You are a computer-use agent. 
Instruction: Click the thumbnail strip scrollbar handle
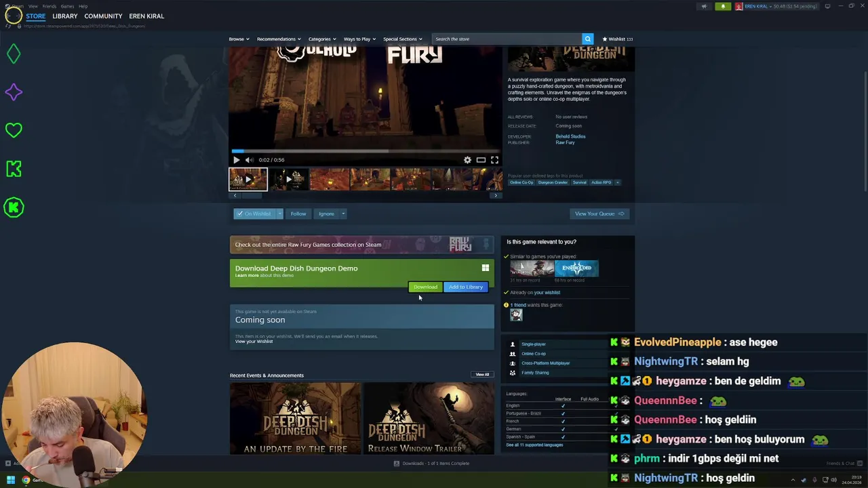click(251, 195)
